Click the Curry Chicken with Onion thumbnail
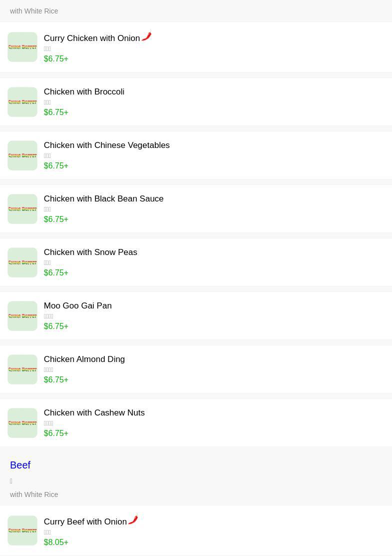This screenshot has height=556, width=392. tap(22, 47)
